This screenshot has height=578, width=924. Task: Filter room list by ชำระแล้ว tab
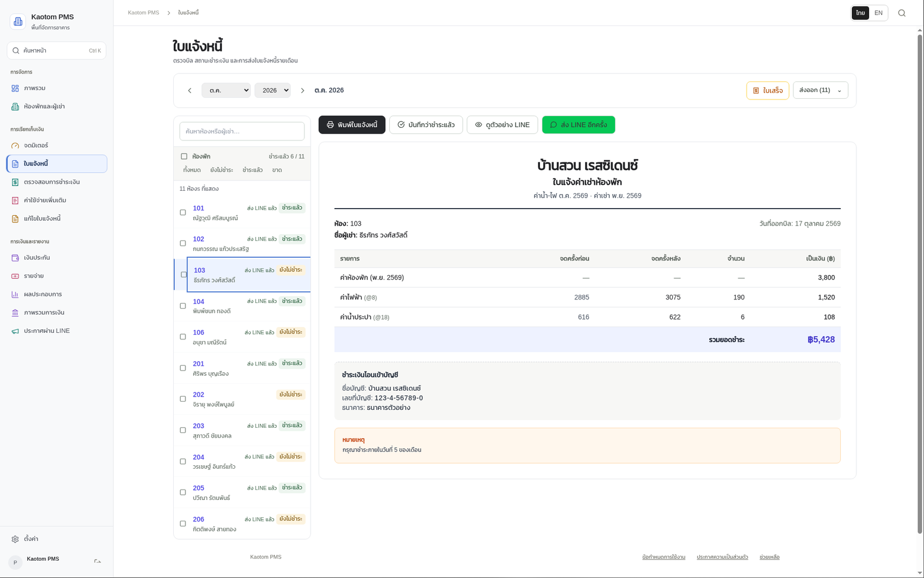pos(252,170)
